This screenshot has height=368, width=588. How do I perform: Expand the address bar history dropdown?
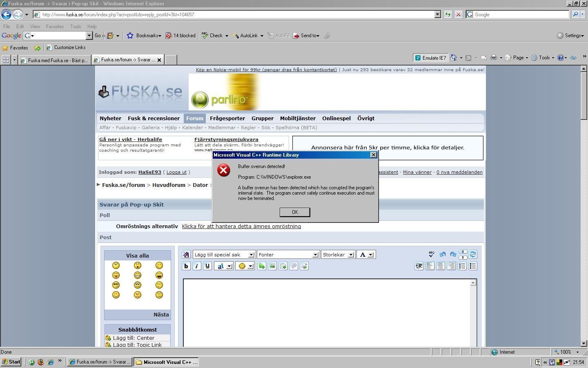pyautogui.click(x=438, y=14)
